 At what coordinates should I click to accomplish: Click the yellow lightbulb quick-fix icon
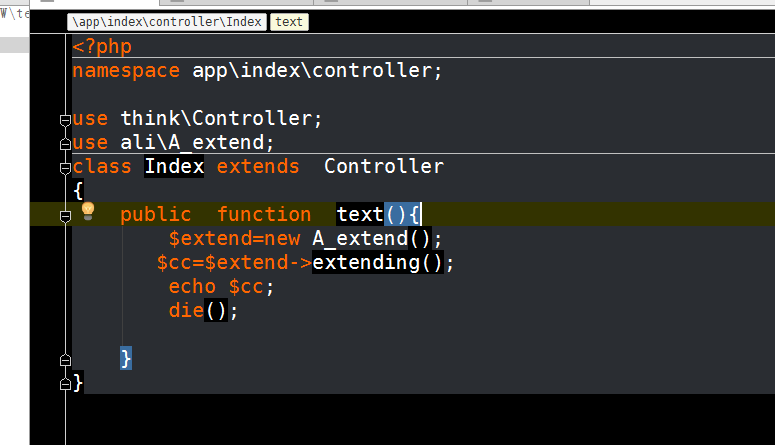(87, 211)
